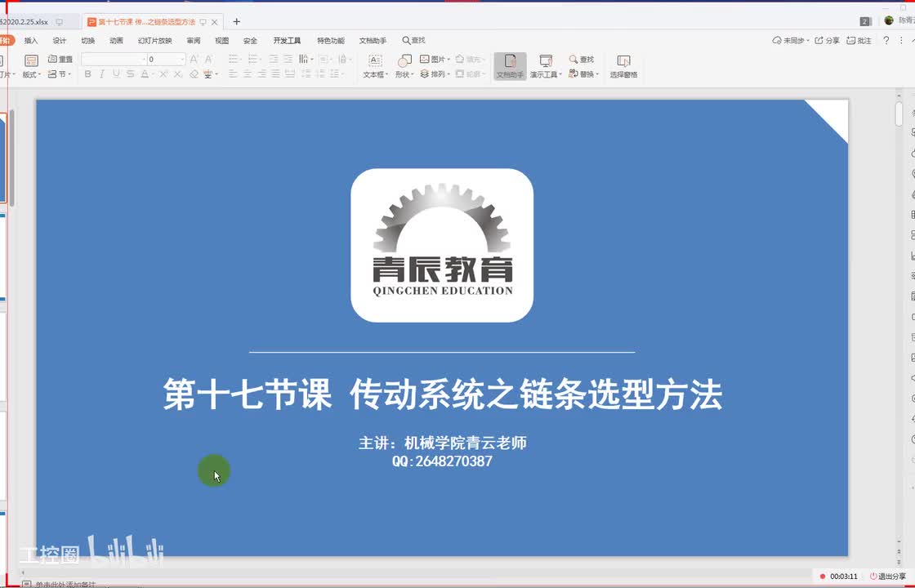This screenshot has width=915, height=588.
Task: Click the recording timer 00:03:11
Action: coord(844,577)
